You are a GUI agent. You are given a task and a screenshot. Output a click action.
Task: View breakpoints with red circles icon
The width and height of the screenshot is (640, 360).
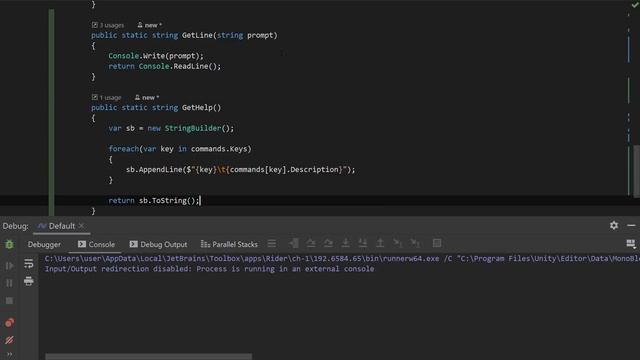coord(9,322)
